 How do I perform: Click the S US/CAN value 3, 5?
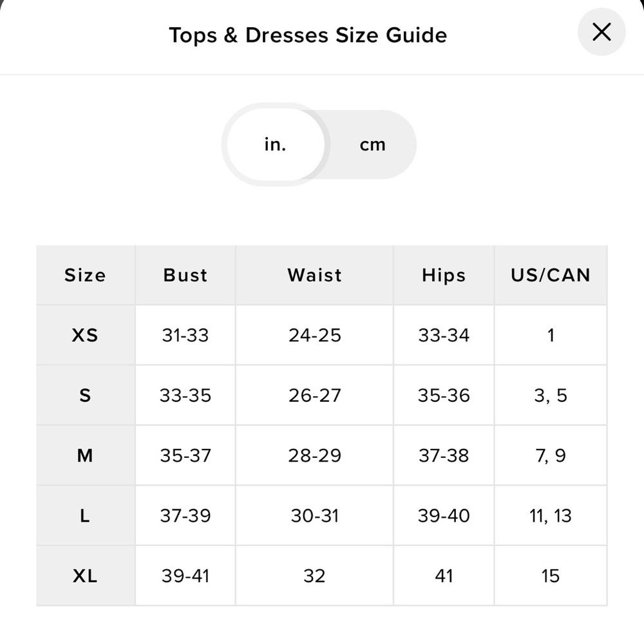[551, 395]
